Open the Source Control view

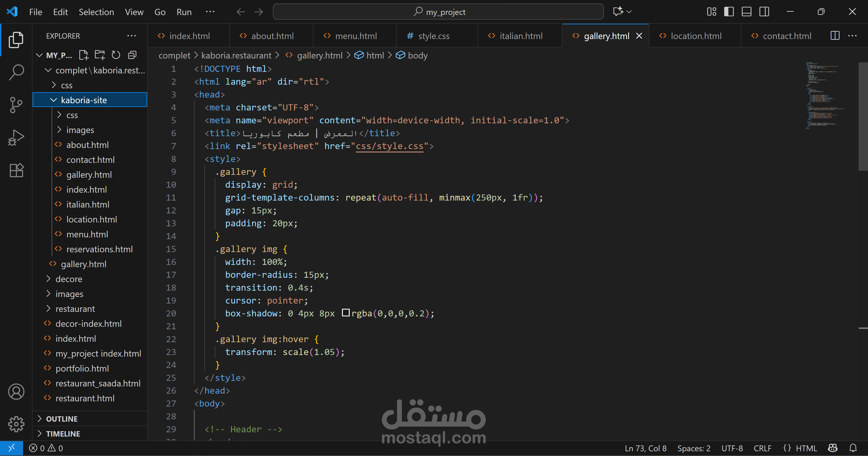pos(16,105)
